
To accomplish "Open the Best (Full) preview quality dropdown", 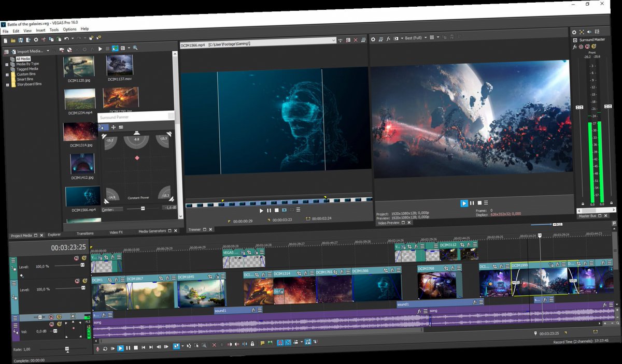I will (x=426, y=38).
